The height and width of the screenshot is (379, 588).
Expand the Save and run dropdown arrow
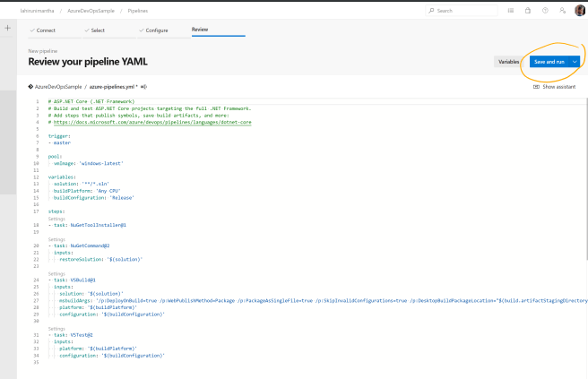tap(574, 62)
